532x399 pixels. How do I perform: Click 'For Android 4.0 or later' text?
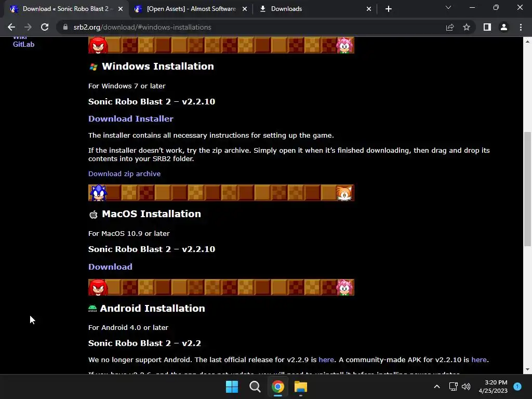(128, 328)
